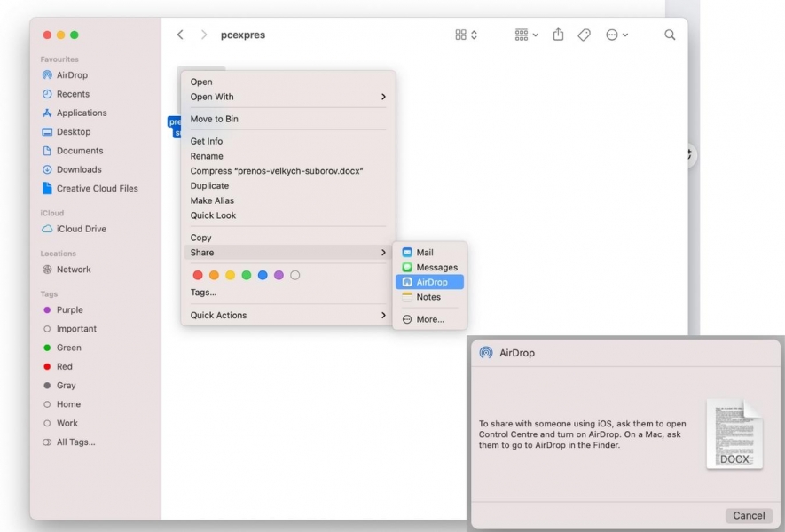Choose Messages in the Share submenu
The image size is (785, 532).
[x=430, y=267]
